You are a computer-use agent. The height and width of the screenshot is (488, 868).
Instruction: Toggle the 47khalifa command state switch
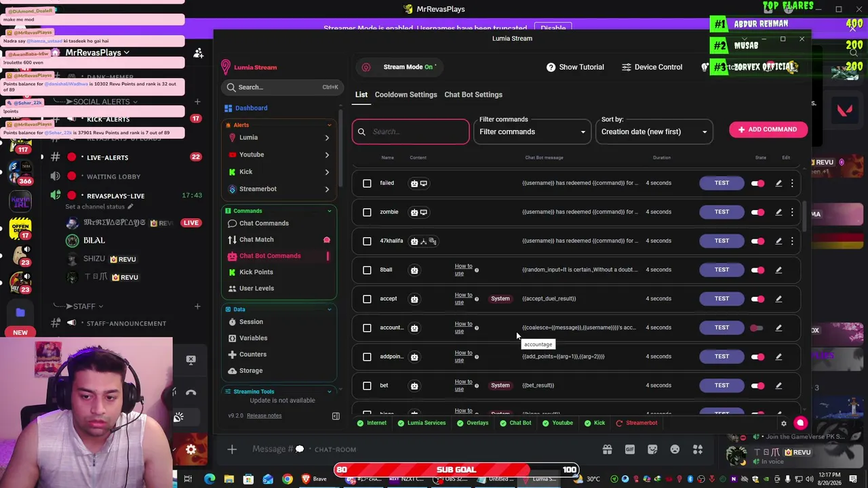757,241
